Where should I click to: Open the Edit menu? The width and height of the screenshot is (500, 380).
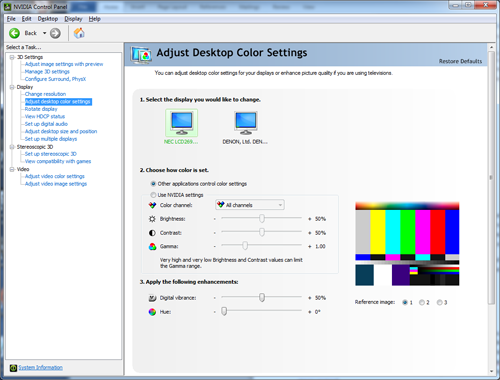pos(26,19)
